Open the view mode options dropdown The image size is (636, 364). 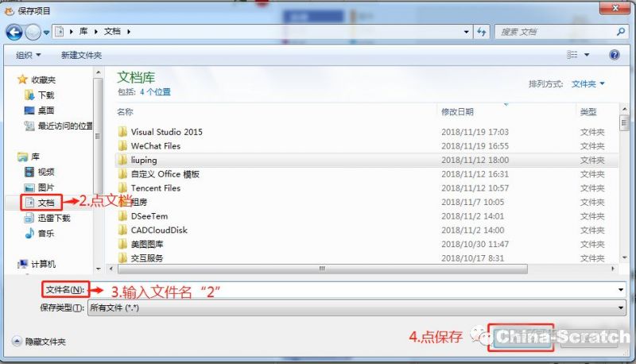(588, 55)
